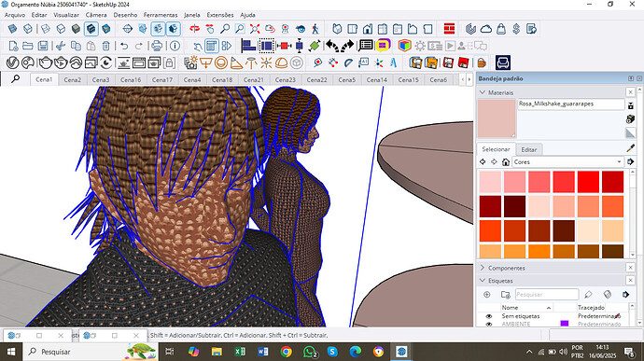Toggle visibility eye for Sem etiquetas
This screenshot has height=361, width=644.
[488, 316]
